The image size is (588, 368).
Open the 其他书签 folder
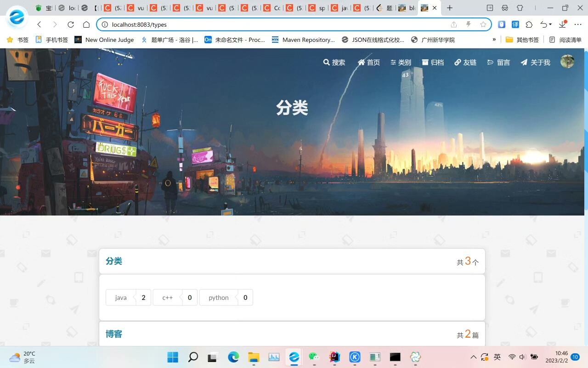click(522, 40)
